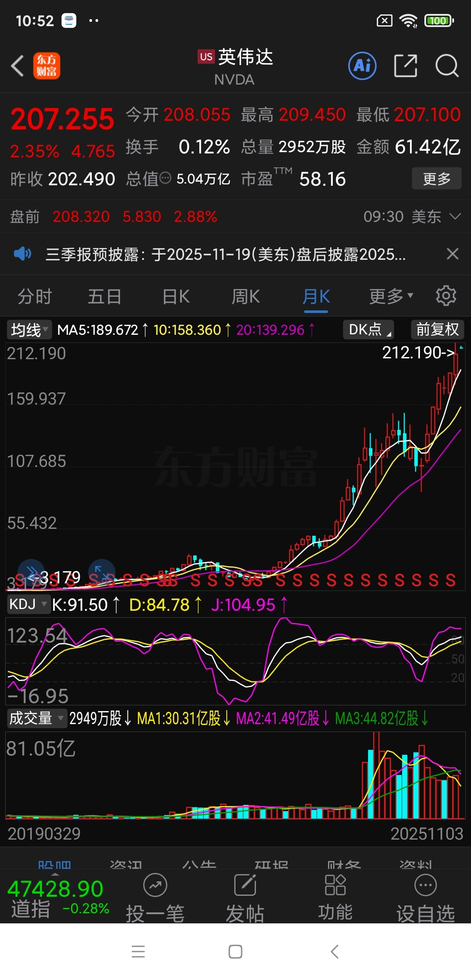Viewport: 471px width, 980px height.
Task: Tap the 英伟达 NVDA title
Action: pyautogui.click(x=235, y=66)
